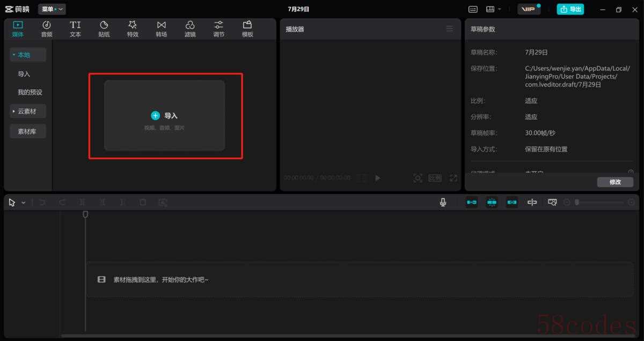The width and height of the screenshot is (644, 341).
Task: Click the 7月29日 project title at top
Action: click(x=299, y=9)
